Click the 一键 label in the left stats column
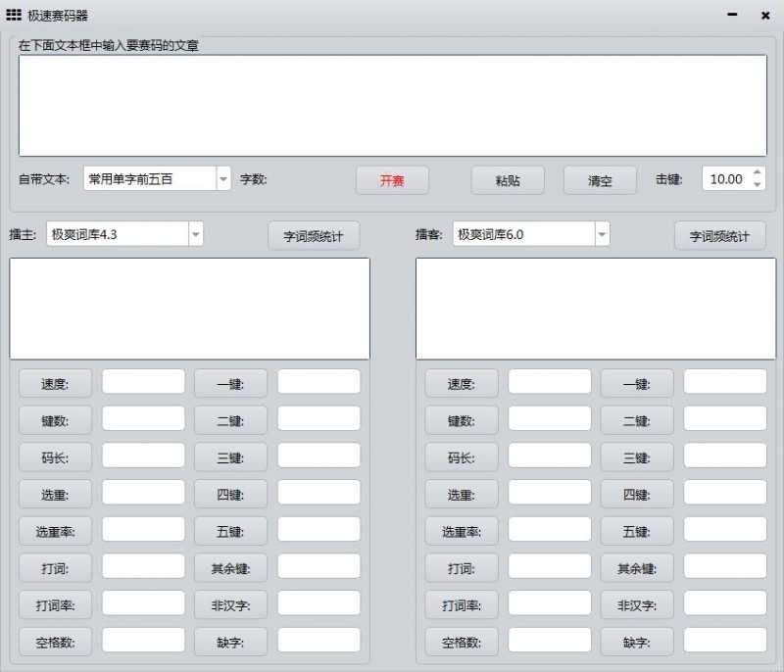Image resolution: width=784 pixels, height=672 pixels. tap(230, 383)
